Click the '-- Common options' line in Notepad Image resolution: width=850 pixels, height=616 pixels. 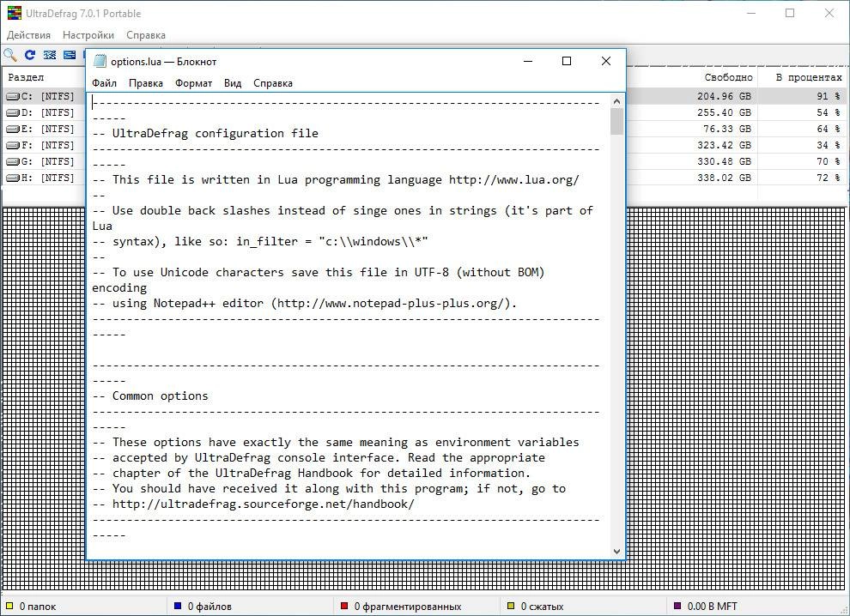pos(150,396)
